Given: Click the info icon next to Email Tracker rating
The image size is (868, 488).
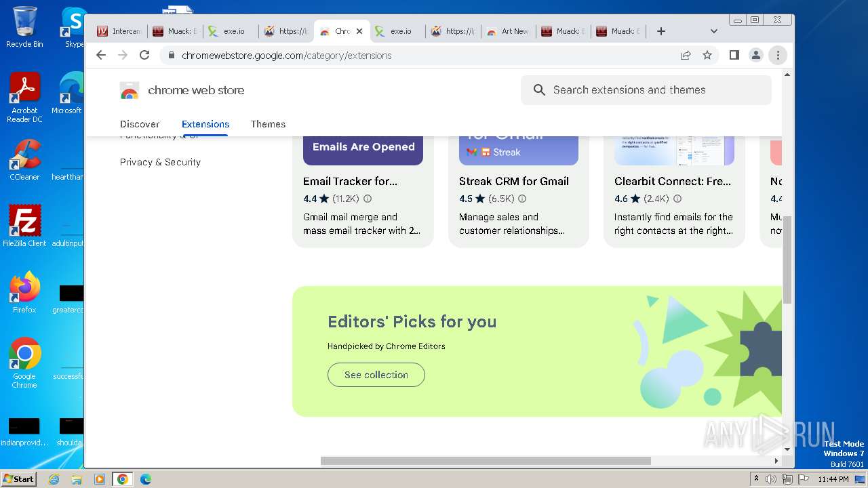Looking at the screenshot, I should point(368,199).
